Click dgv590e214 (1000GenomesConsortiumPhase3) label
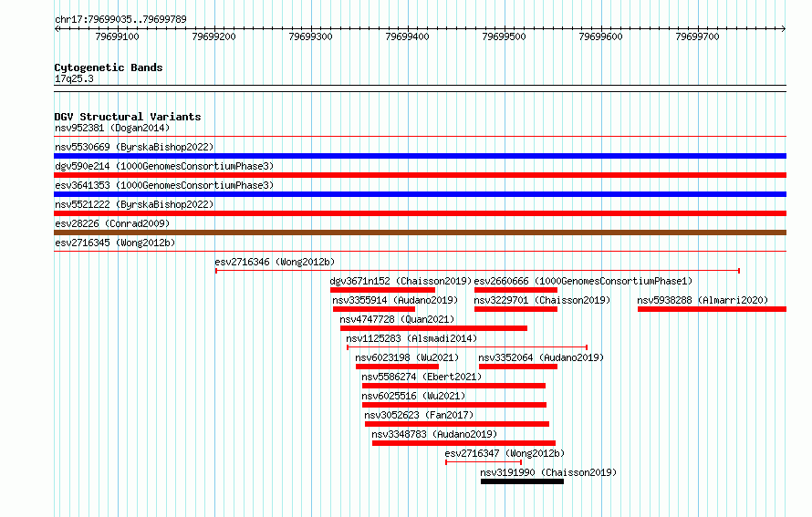812x517 pixels. point(164,166)
